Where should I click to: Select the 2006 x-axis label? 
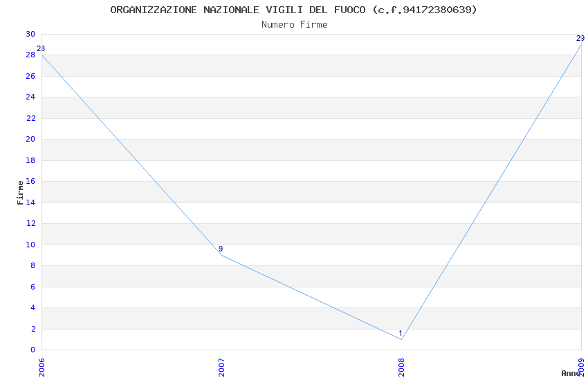(42, 368)
